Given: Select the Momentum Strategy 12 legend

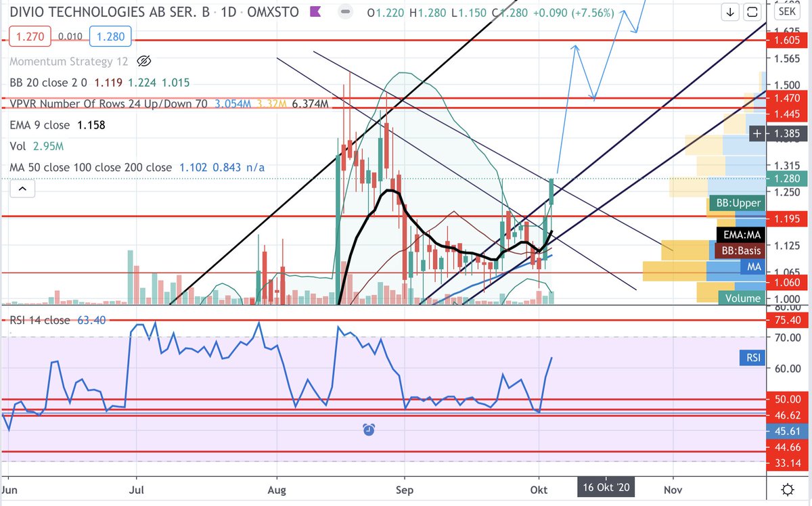Looking at the screenshot, I should point(69,62).
